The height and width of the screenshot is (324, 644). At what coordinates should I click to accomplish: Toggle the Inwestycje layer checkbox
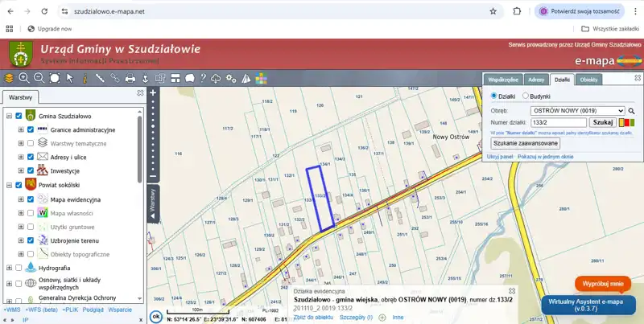click(x=31, y=170)
